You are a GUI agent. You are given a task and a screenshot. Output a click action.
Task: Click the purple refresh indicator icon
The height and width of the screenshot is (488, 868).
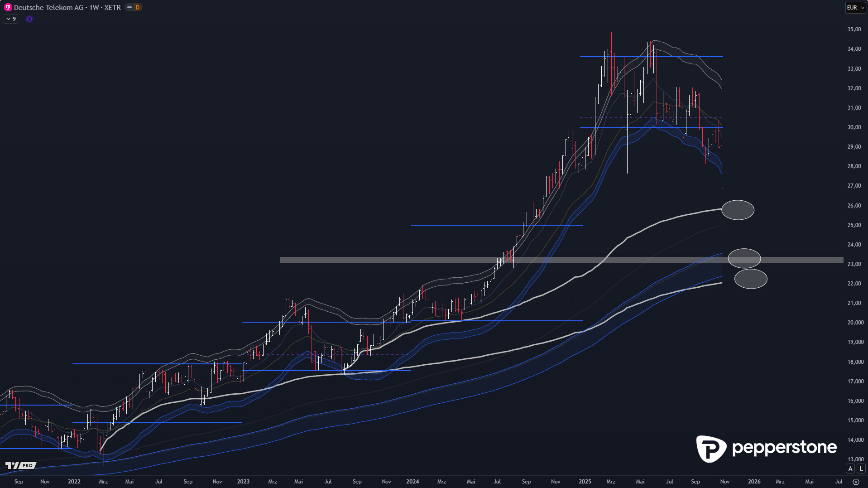click(x=29, y=19)
